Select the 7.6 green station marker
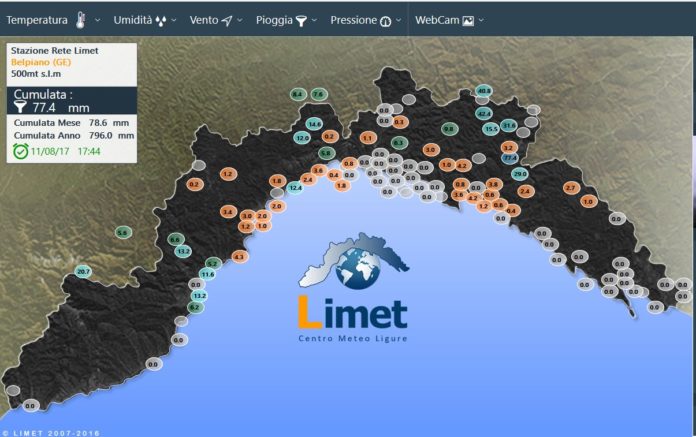 coord(319,94)
